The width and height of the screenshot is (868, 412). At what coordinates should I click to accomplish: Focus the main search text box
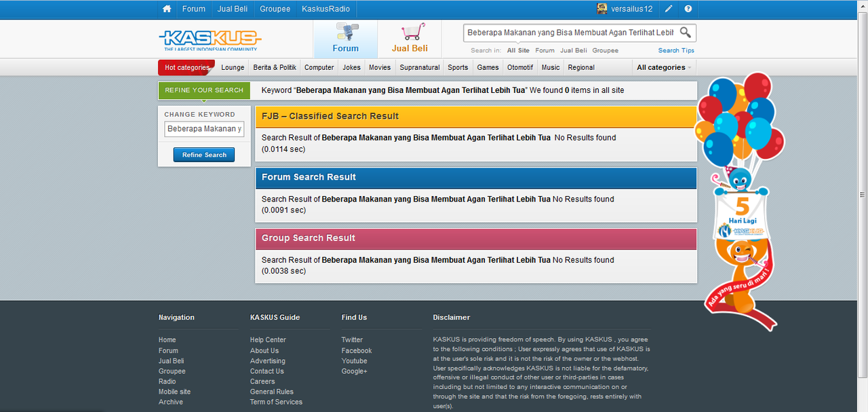tap(570, 33)
